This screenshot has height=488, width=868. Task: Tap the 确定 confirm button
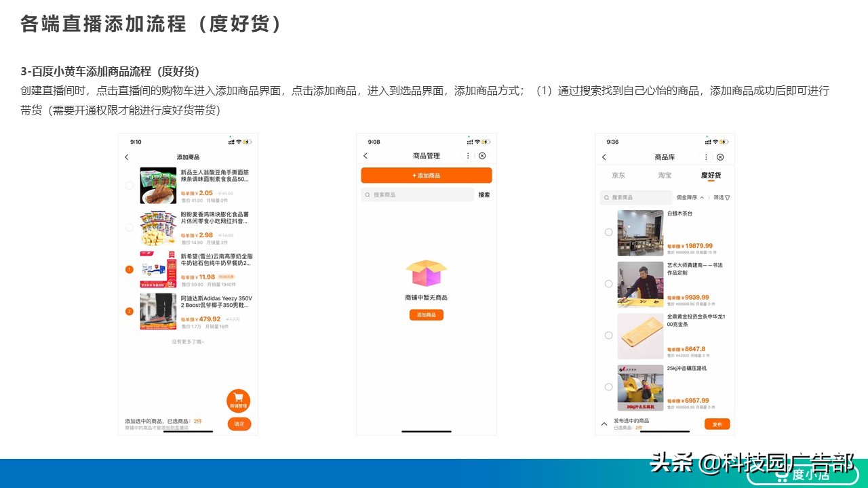(x=239, y=424)
